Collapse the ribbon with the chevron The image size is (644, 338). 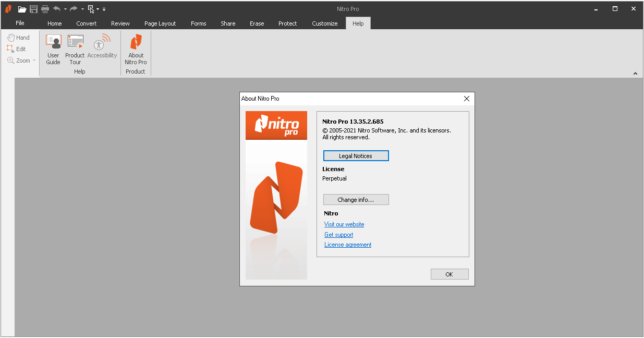(635, 74)
